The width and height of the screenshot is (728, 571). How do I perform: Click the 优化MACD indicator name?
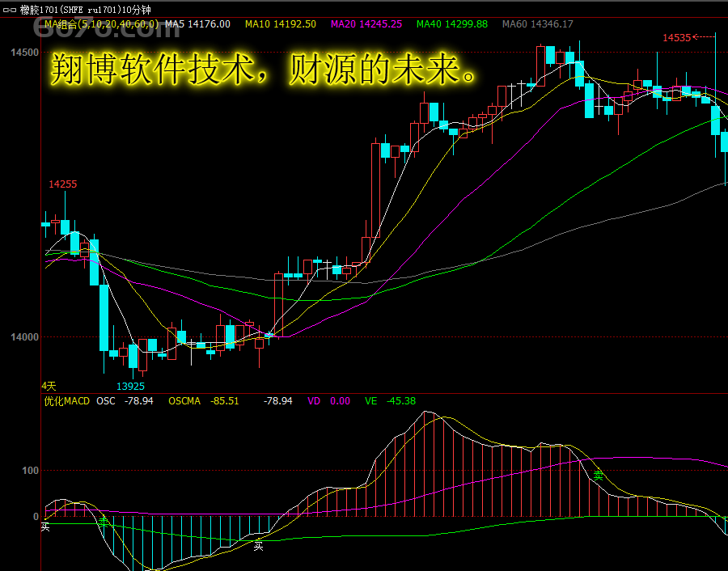point(67,401)
